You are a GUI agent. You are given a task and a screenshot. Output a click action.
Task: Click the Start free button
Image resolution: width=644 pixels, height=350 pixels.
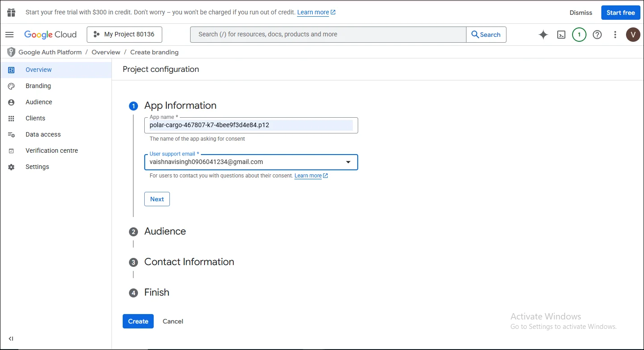click(x=621, y=13)
